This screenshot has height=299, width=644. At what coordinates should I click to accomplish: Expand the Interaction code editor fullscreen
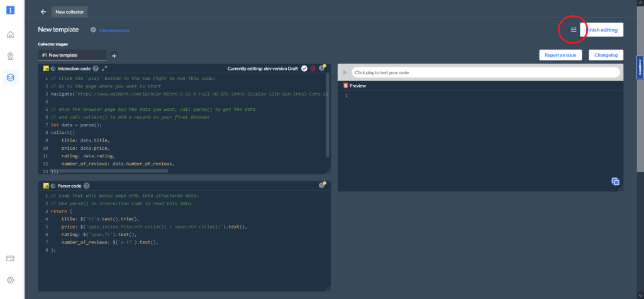coord(104,69)
